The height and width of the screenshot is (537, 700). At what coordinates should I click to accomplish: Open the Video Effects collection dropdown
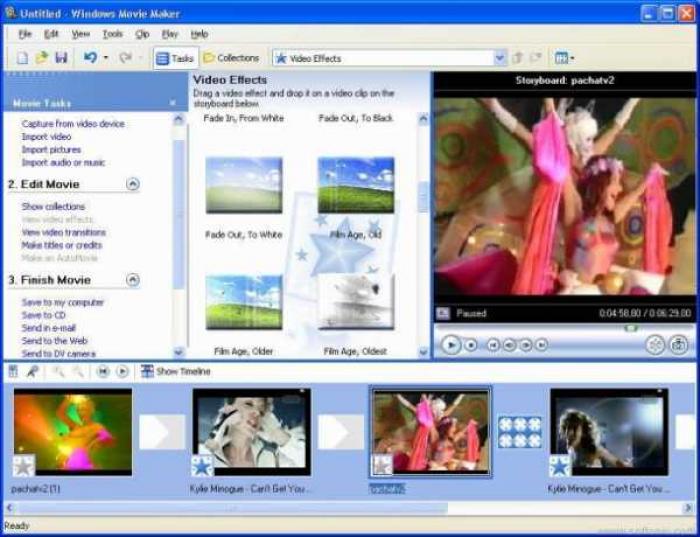tap(500, 58)
